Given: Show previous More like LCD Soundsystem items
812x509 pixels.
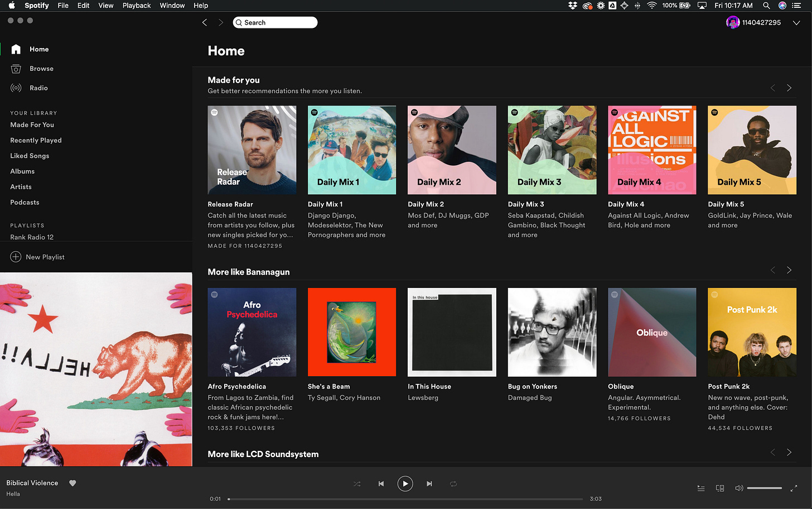Looking at the screenshot, I should (x=773, y=453).
